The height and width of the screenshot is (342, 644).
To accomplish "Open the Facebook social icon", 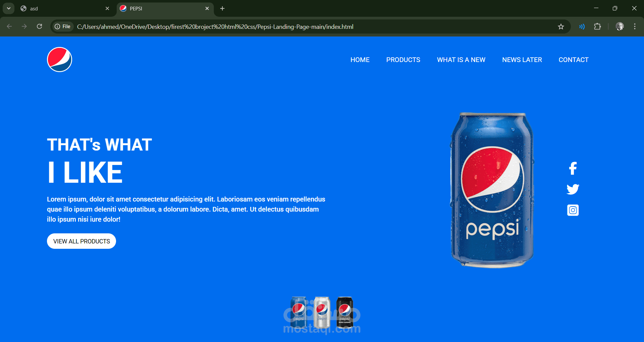I will pyautogui.click(x=573, y=168).
